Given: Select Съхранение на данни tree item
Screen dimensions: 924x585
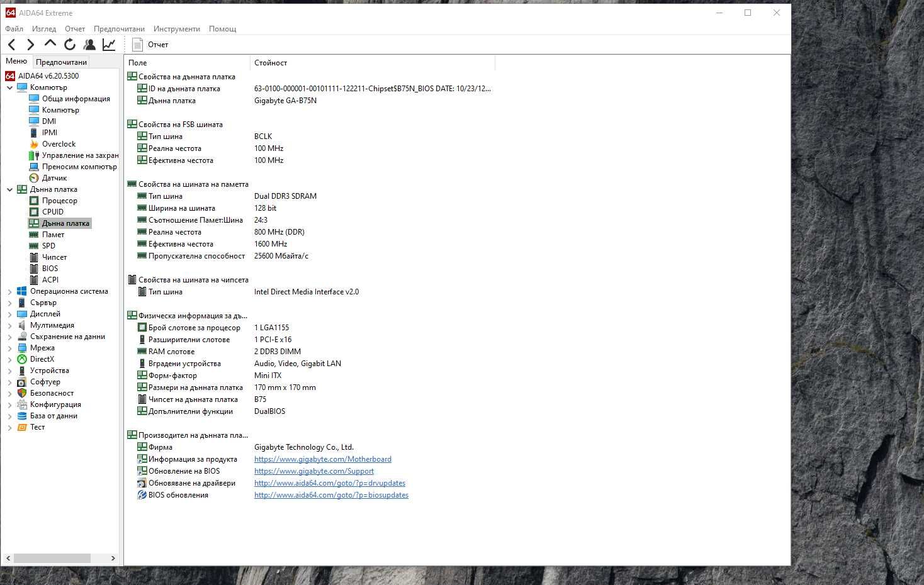Looking at the screenshot, I should (x=67, y=337).
